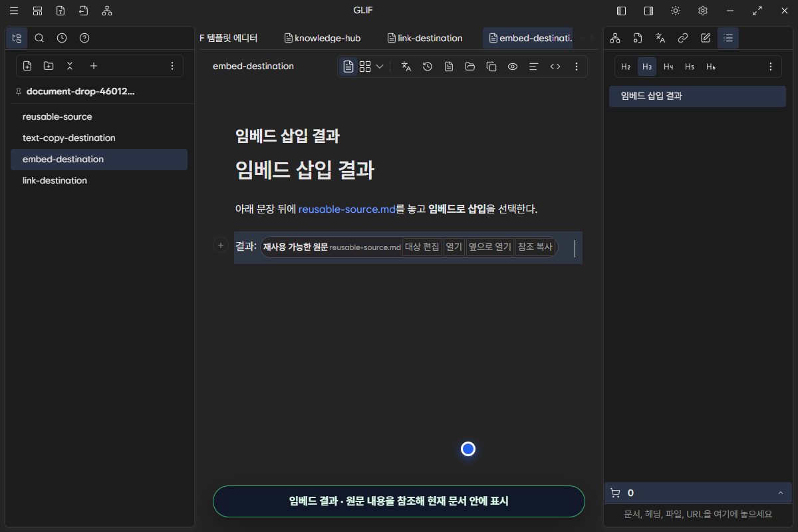Switch to knowledge-hub tab
The height and width of the screenshot is (532, 798).
point(323,38)
